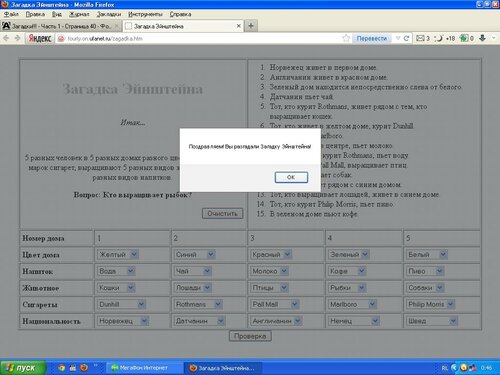Open the nationality dropdown showing Норвежец
The width and height of the screenshot is (500, 375).
click(123, 321)
